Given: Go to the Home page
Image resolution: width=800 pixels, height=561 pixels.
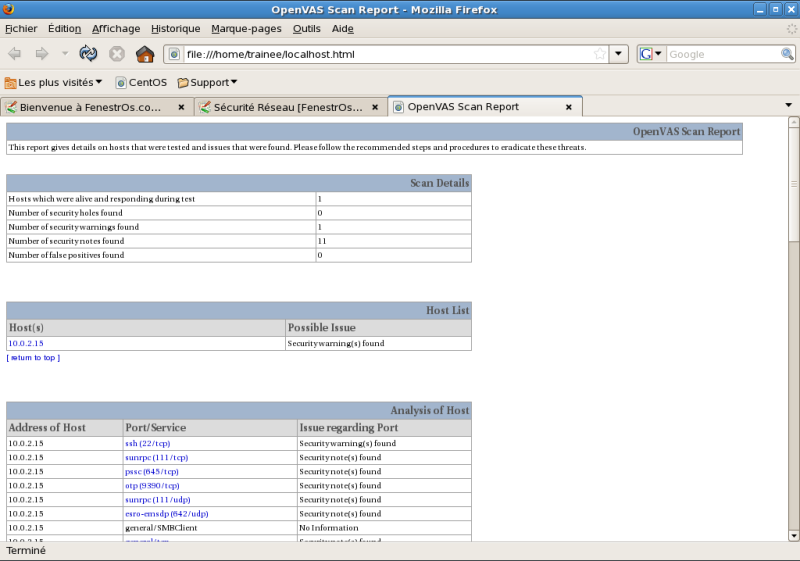Looking at the screenshot, I should point(145,54).
